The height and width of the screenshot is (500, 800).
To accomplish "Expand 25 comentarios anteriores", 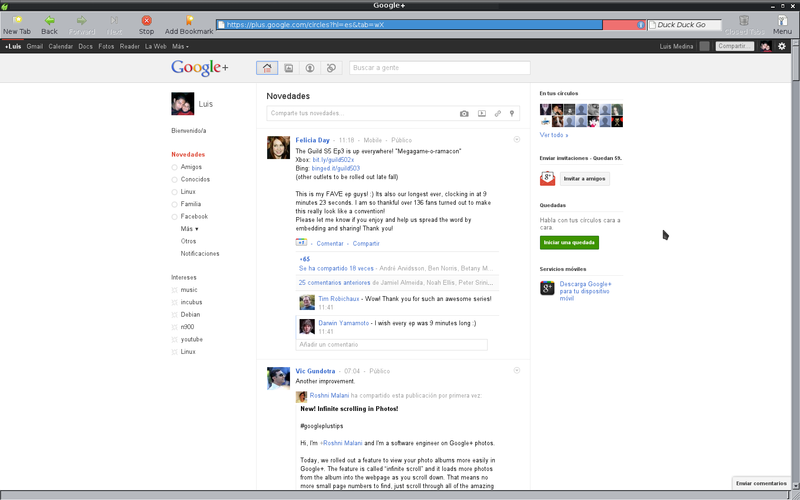I will 334,283.
